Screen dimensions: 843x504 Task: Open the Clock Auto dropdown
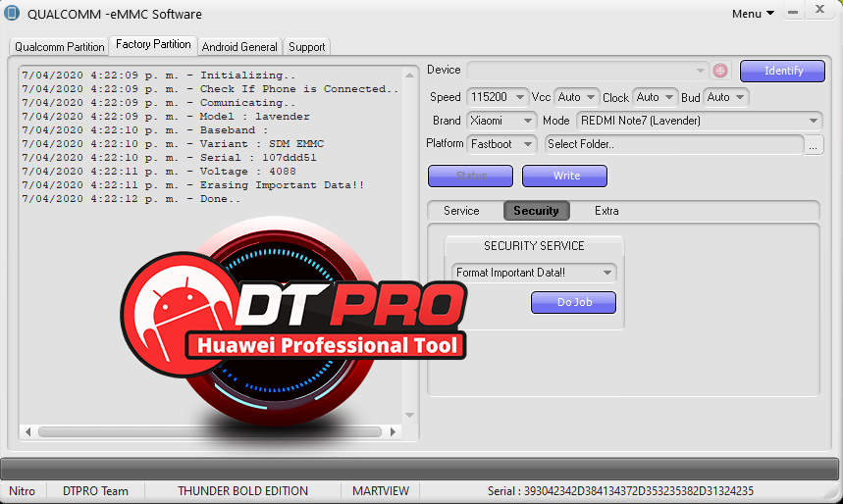(655, 97)
